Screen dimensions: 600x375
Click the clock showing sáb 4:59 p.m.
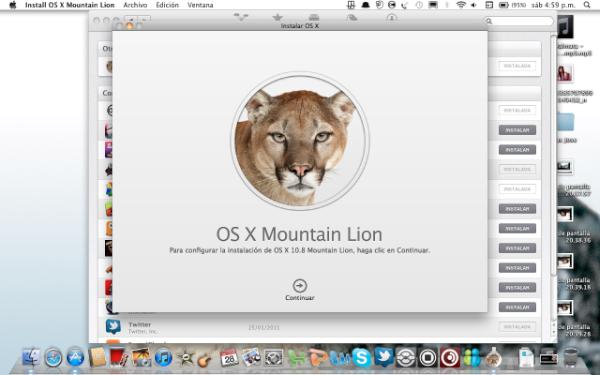coord(554,5)
